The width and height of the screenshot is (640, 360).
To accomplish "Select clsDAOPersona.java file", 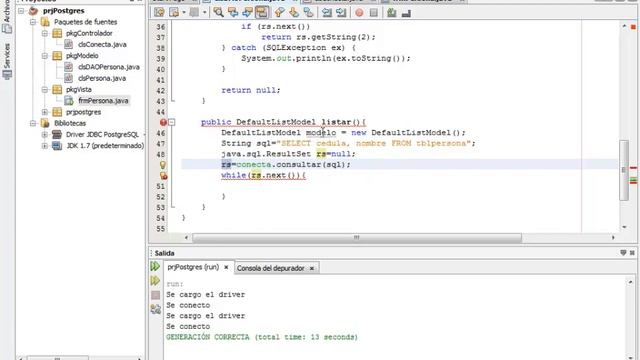I will 109,67.
